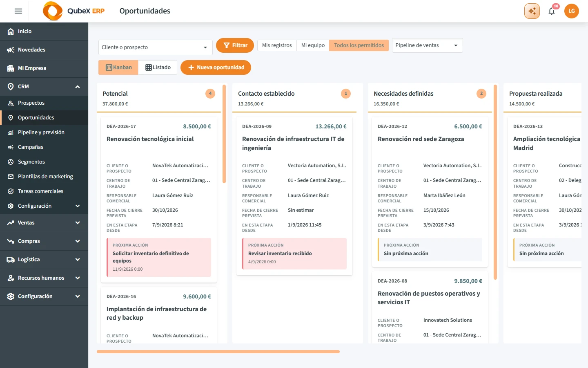Viewport: 588px width, 368px height.
Task: Open Segmentos menu entry
Action: tap(44, 162)
